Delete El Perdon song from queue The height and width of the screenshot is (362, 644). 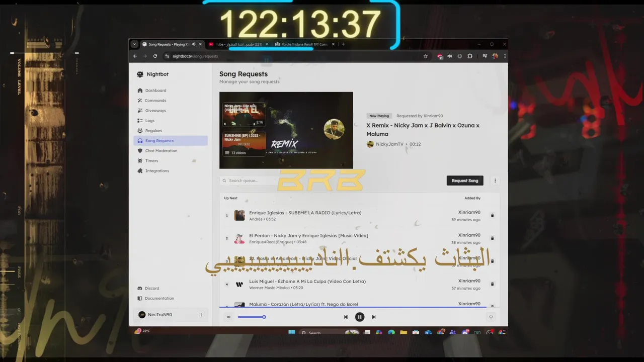tap(492, 238)
